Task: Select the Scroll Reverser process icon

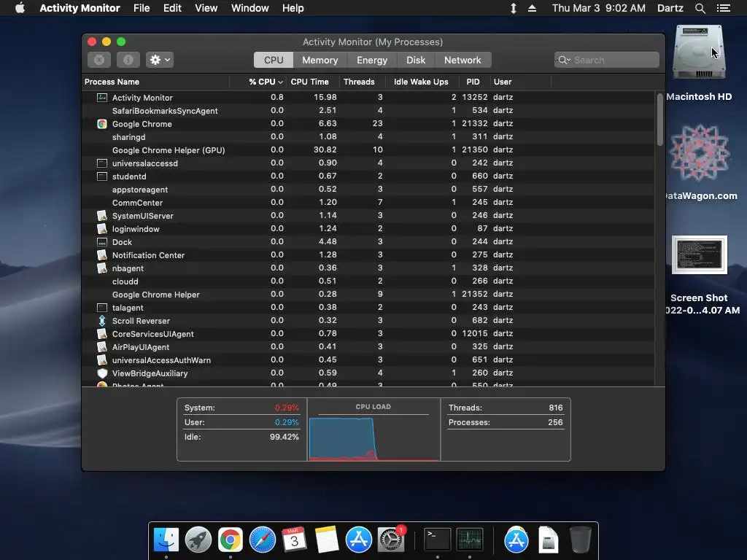Action: click(102, 321)
